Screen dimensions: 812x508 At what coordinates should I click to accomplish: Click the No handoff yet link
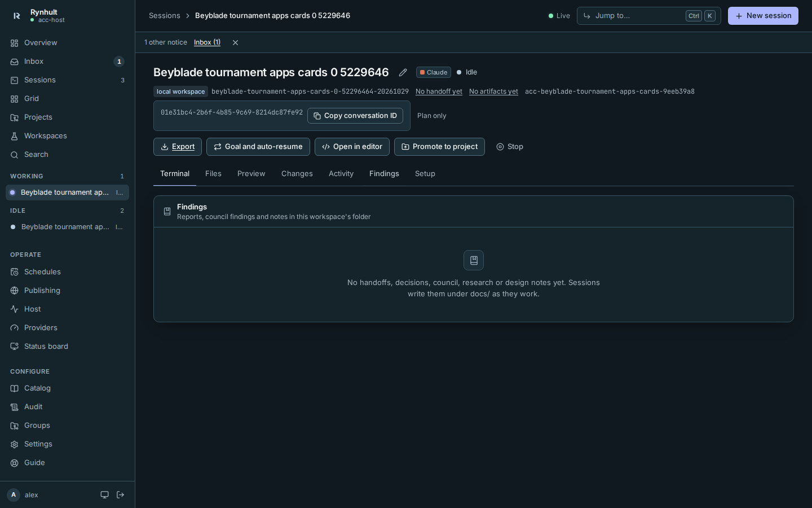pos(439,91)
